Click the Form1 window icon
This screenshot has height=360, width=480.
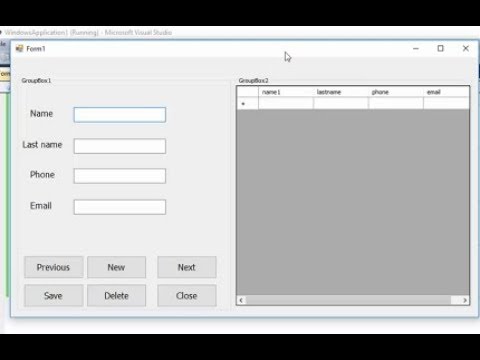pos(20,49)
